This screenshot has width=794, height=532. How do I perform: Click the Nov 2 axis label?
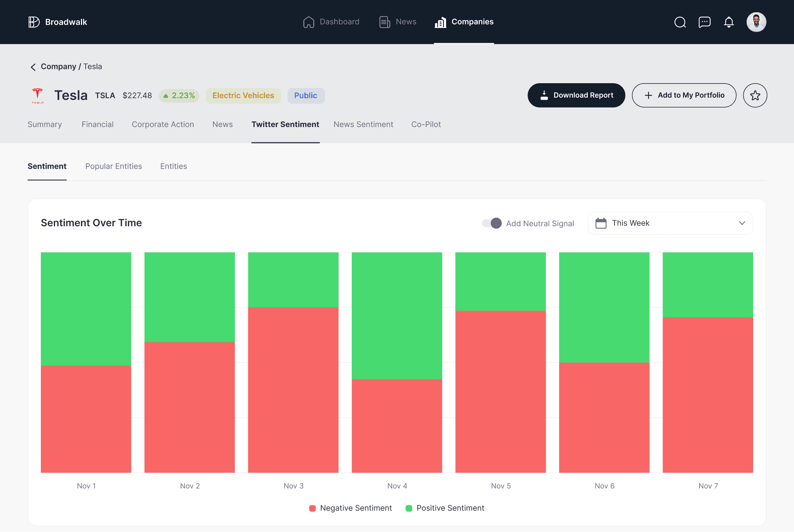[x=190, y=486]
